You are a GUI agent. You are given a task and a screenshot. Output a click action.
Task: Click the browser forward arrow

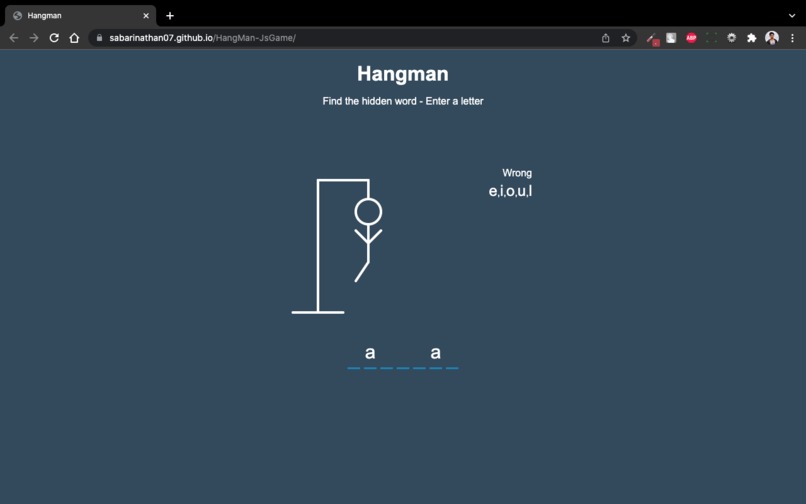(34, 38)
